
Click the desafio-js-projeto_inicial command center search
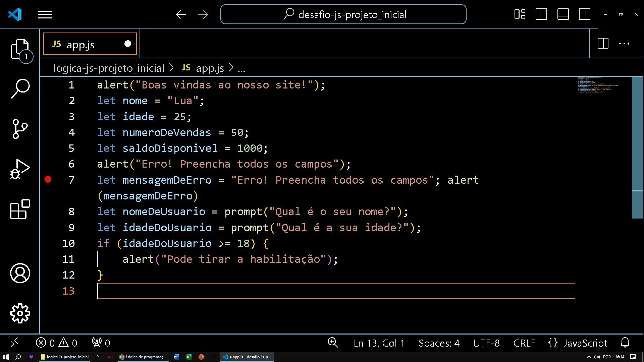[343, 14]
